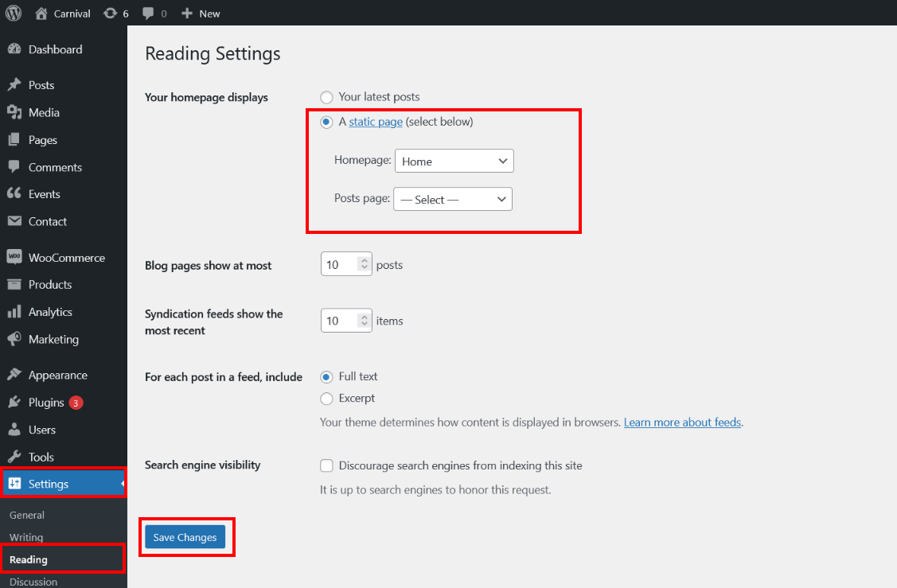Go to General settings submenu
This screenshot has width=897, height=588.
click(27, 515)
